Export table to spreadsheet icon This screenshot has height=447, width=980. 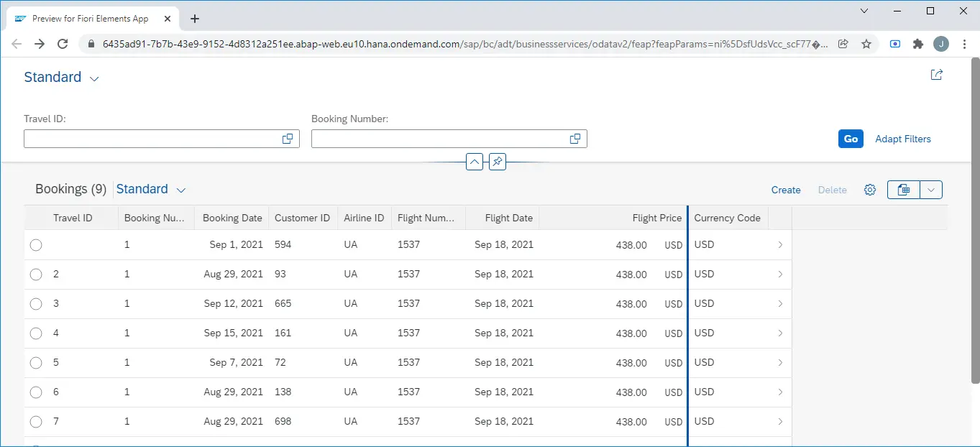click(904, 190)
